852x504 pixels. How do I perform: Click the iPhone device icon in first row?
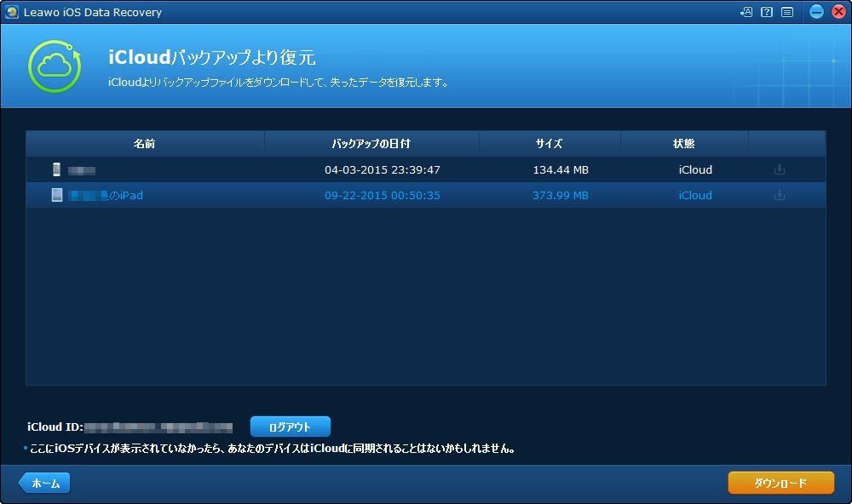point(56,169)
